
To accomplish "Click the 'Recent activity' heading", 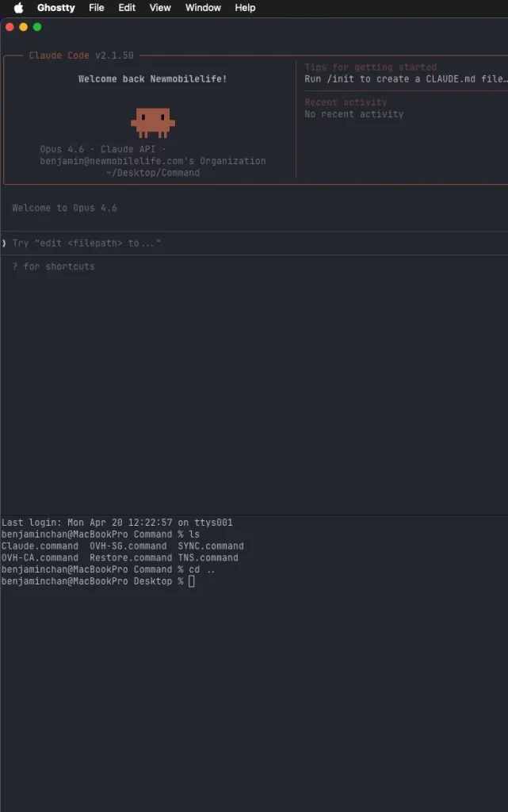I will [x=346, y=102].
